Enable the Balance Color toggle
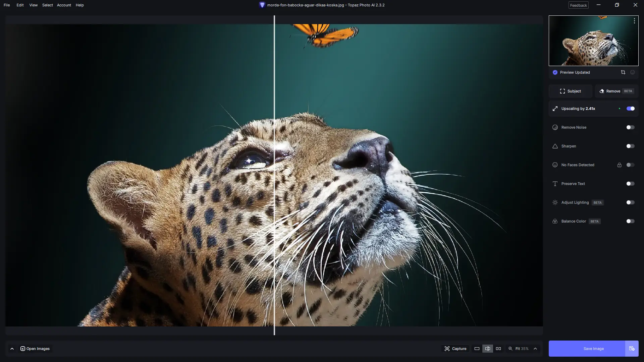This screenshot has height=362, width=644. (x=630, y=221)
